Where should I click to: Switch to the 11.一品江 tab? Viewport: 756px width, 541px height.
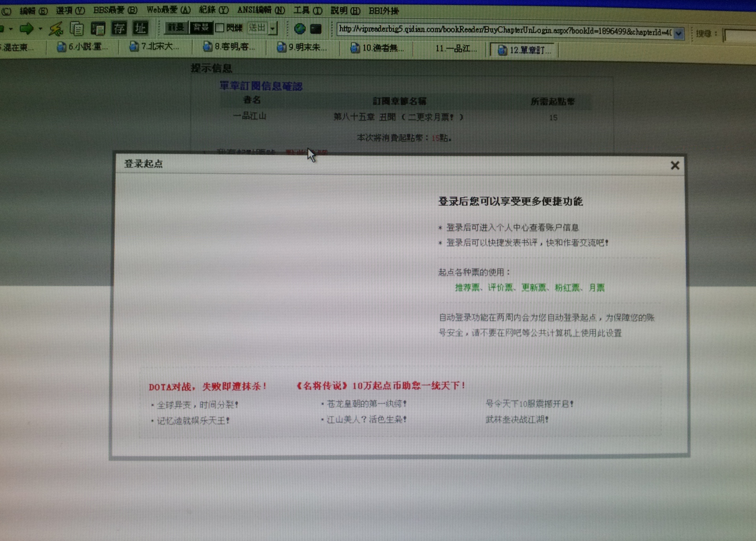point(456,48)
